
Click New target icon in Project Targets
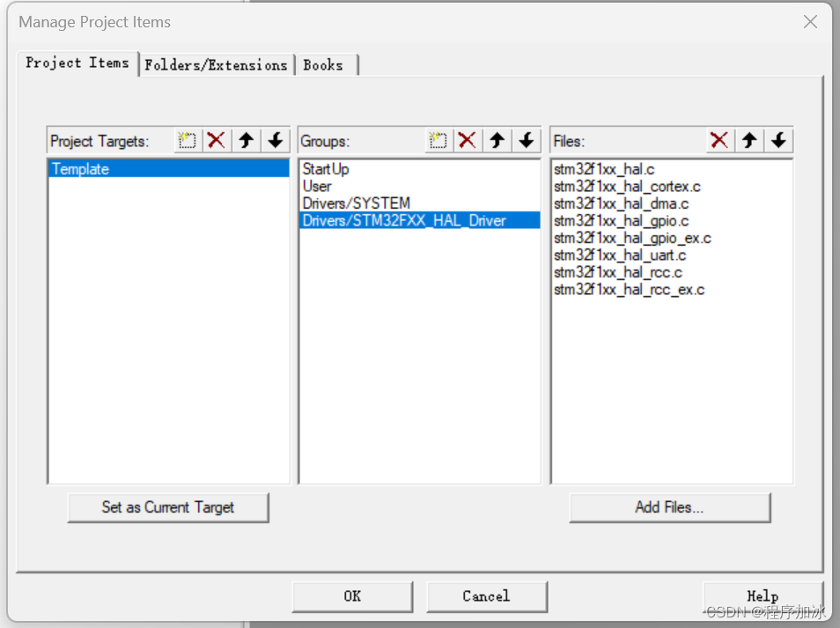coord(187,140)
